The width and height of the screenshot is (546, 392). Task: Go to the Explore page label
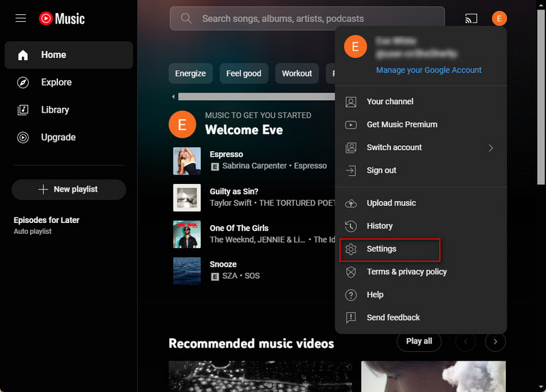(57, 82)
